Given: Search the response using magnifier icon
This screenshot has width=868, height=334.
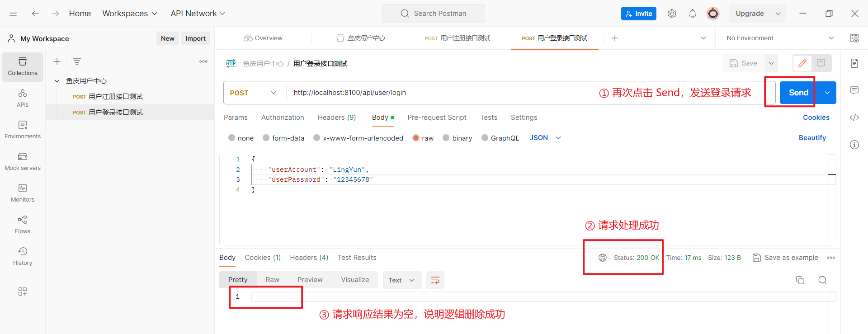Looking at the screenshot, I should 822,280.
